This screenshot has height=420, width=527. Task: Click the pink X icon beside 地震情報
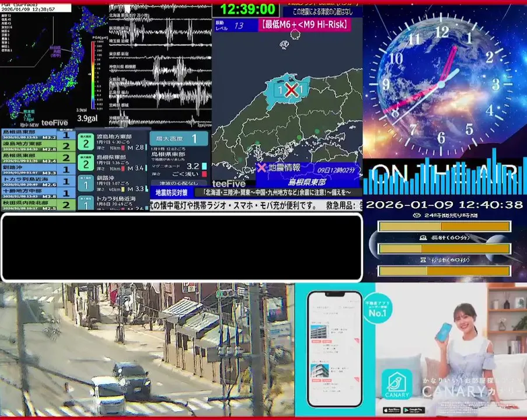pyautogui.click(x=261, y=167)
